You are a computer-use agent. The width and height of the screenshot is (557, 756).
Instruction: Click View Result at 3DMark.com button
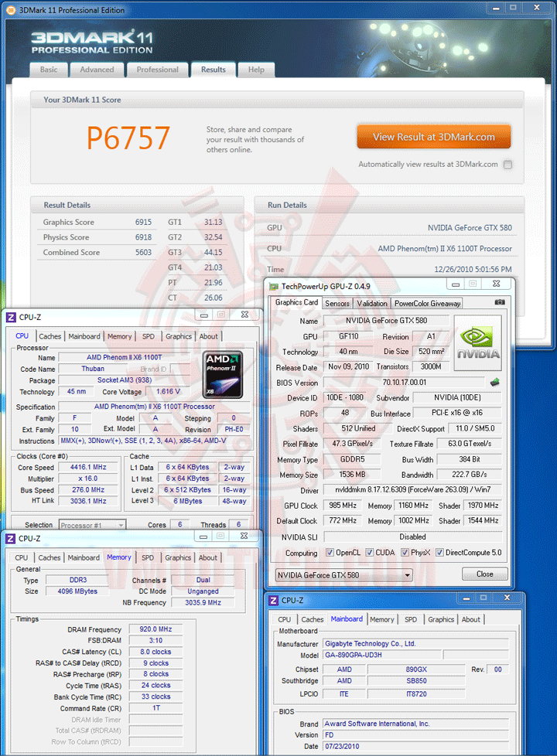point(434,137)
